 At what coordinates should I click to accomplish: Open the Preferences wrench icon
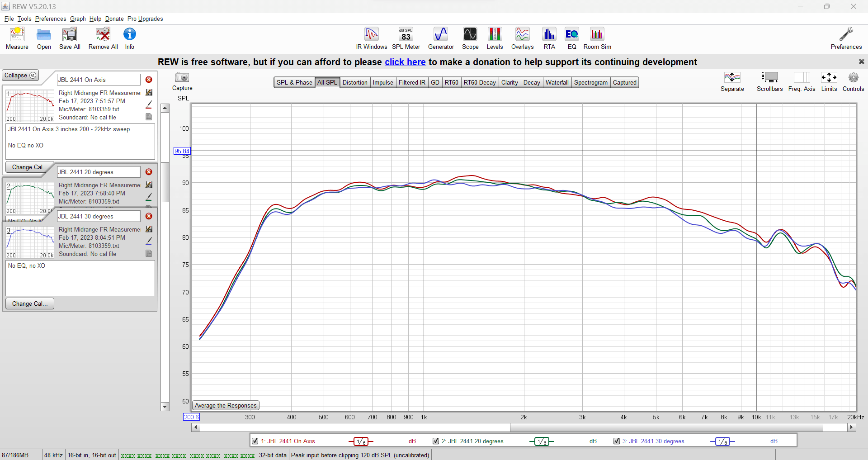pos(846,38)
